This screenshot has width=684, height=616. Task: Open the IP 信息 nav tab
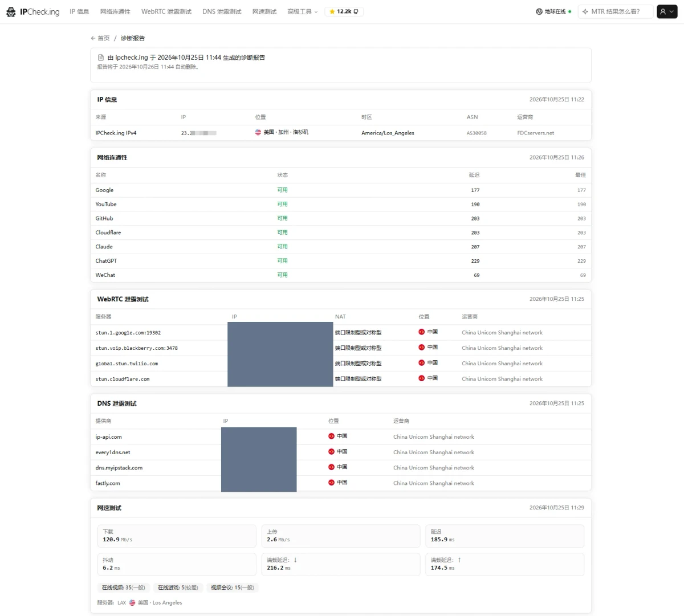(x=79, y=11)
